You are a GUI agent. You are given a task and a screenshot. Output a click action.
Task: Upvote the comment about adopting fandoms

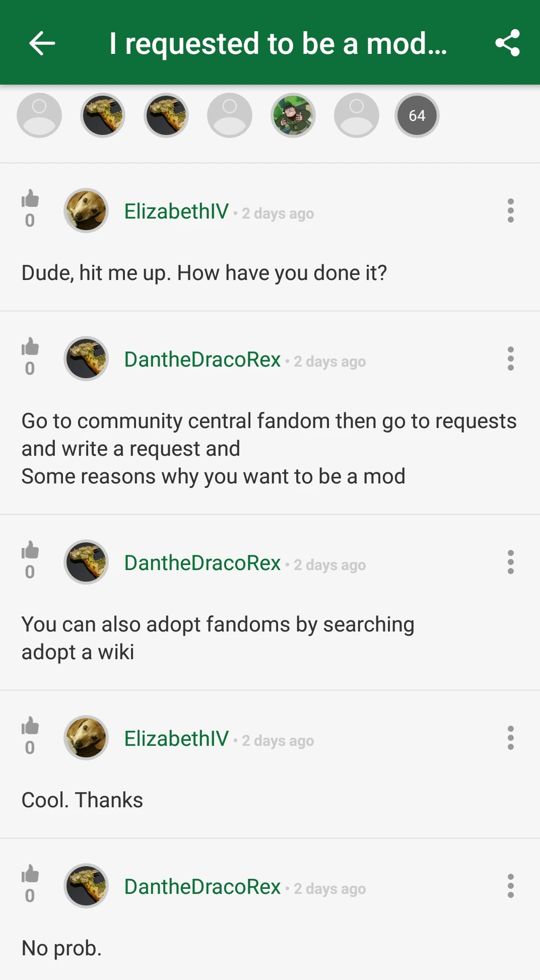[x=30, y=552]
